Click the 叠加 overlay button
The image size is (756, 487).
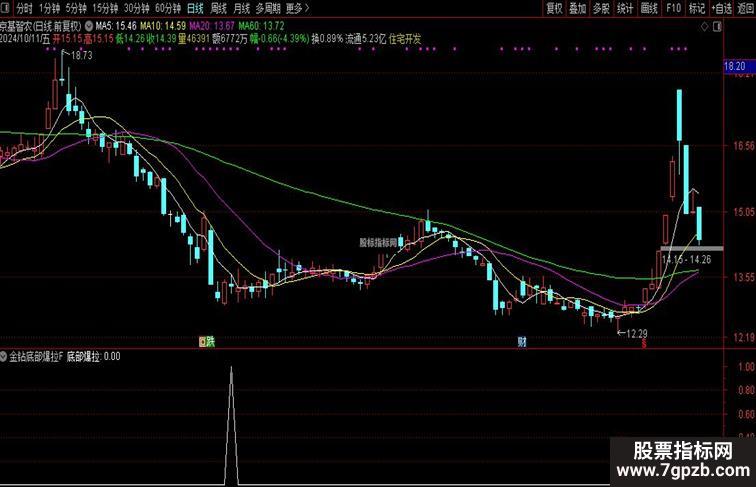click(x=578, y=8)
